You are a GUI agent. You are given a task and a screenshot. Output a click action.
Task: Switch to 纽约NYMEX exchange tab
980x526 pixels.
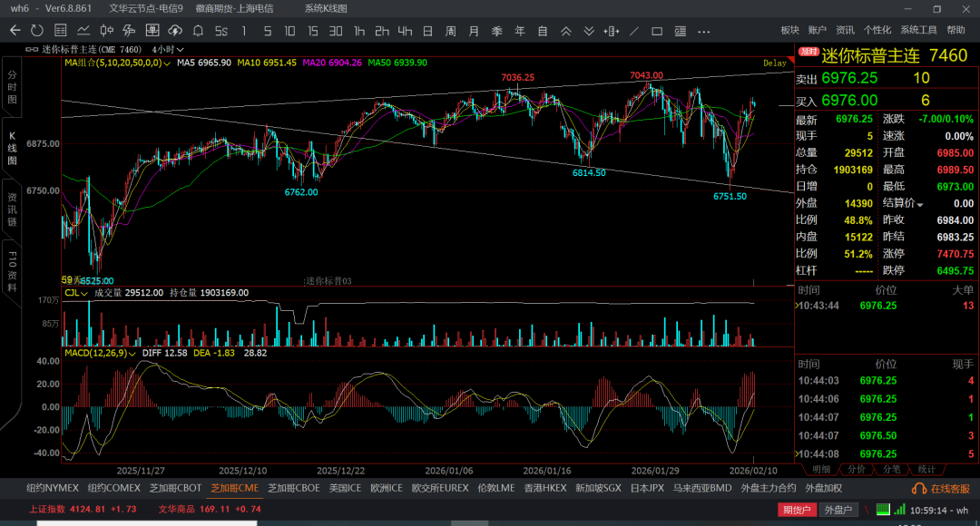click(53, 488)
